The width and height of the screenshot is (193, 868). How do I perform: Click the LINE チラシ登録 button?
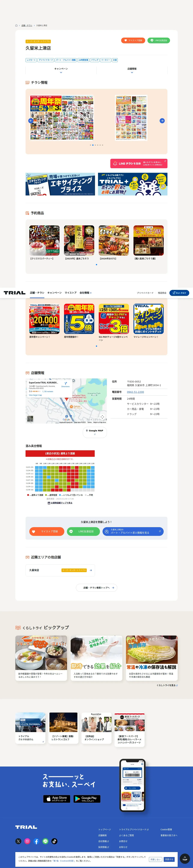click(139, 163)
